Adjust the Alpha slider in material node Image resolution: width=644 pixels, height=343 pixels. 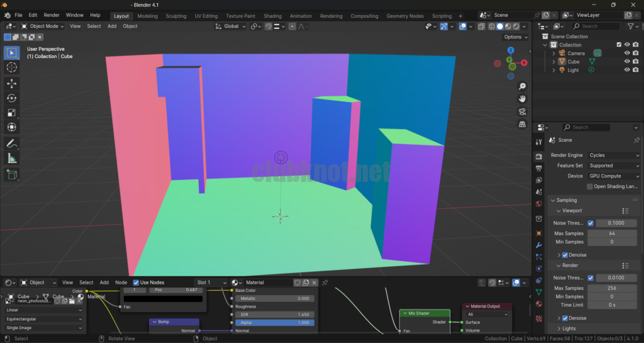(x=273, y=322)
